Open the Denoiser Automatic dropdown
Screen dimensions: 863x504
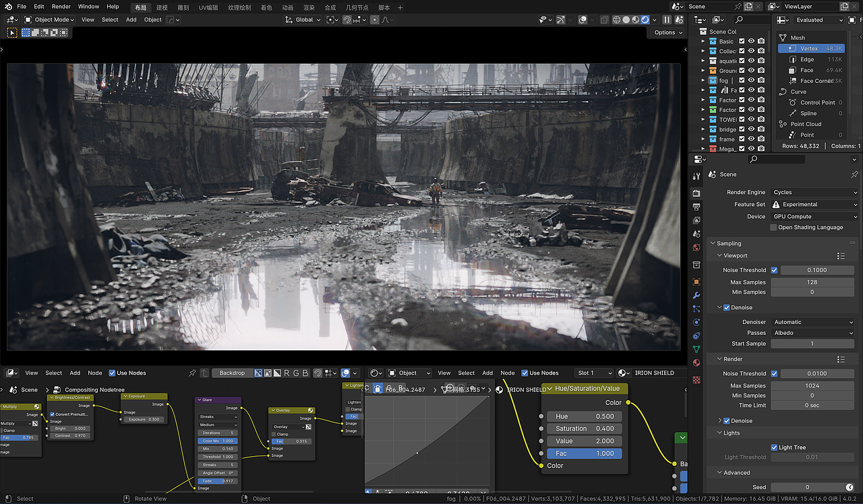point(812,322)
